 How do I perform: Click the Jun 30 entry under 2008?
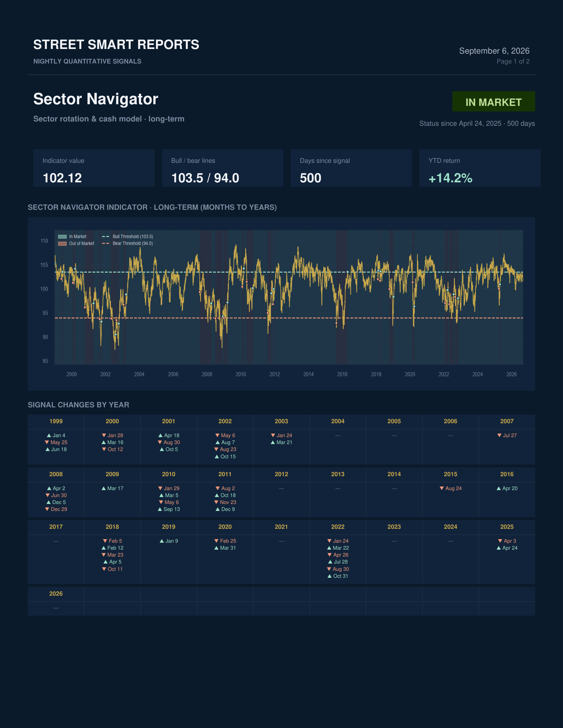(x=56, y=495)
